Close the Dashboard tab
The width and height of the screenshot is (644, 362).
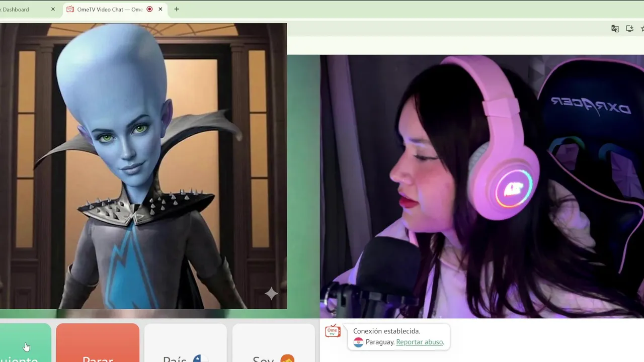(53, 9)
